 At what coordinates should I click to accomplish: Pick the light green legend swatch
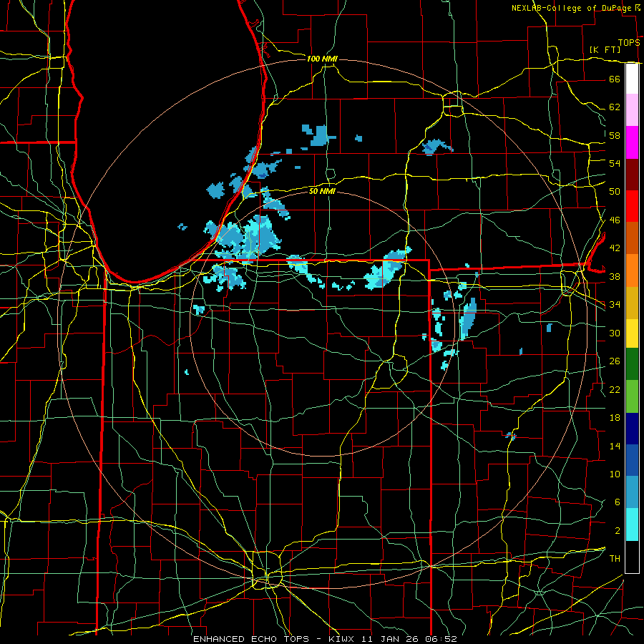pos(632,396)
